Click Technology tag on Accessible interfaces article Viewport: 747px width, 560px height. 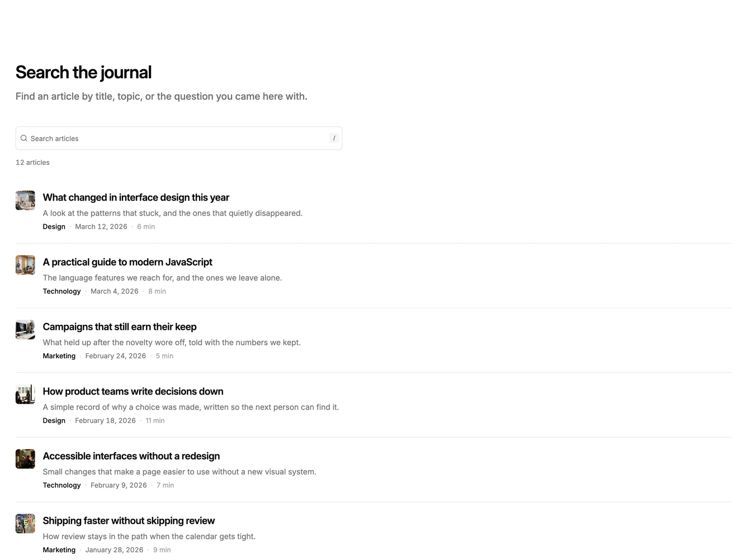pyautogui.click(x=62, y=485)
